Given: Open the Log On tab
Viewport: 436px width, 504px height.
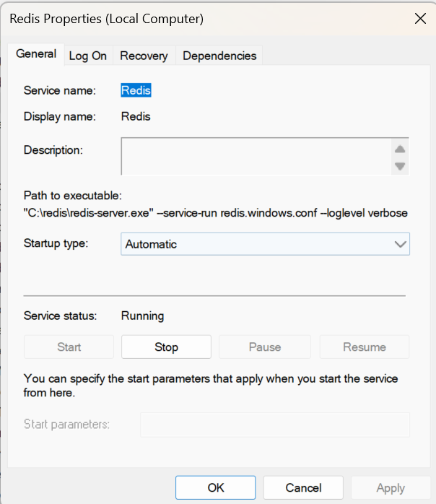Looking at the screenshot, I should 87,56.
